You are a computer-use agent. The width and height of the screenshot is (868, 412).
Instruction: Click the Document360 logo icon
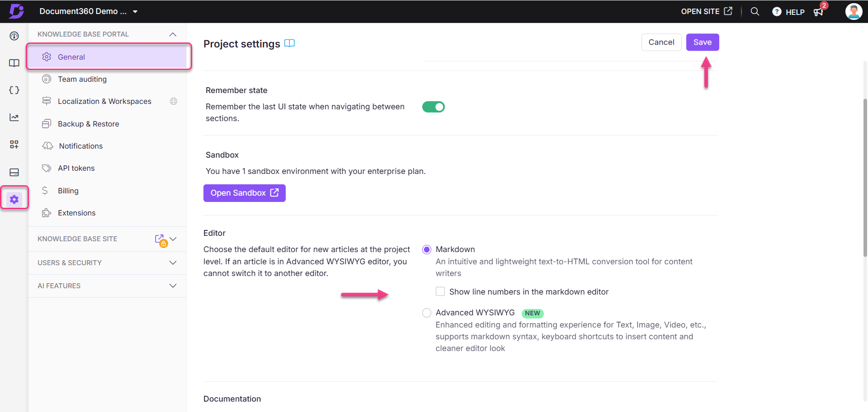coord(16,11)
